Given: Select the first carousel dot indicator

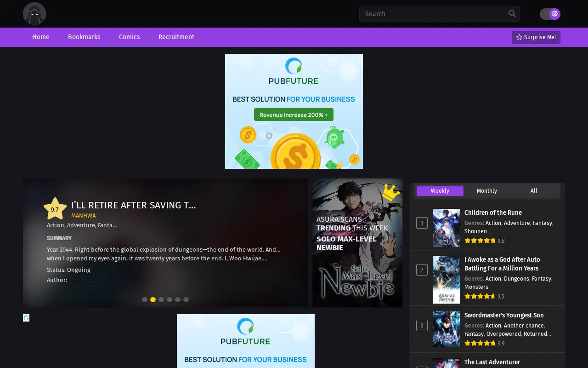Looking at the screenshot, I should point(145,299).
